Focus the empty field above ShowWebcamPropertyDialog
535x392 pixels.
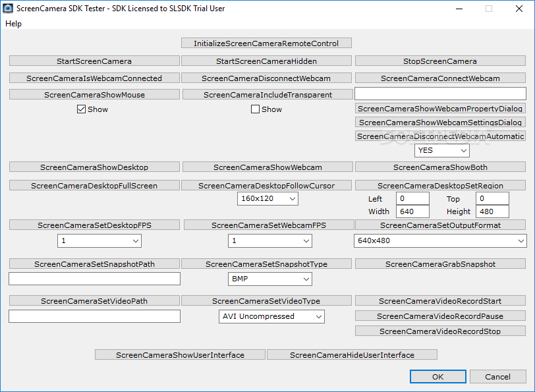440,94
